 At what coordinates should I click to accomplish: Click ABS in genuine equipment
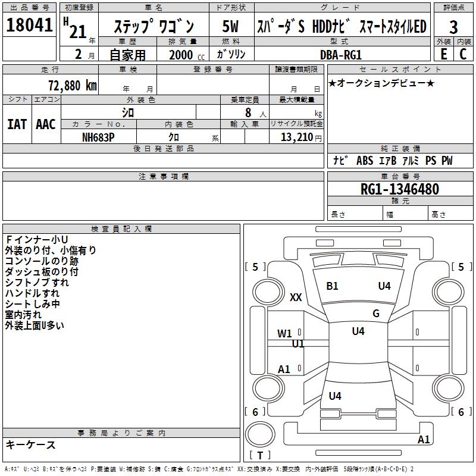pos(365,160)
